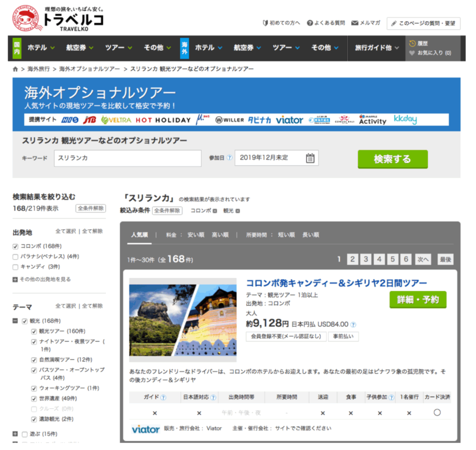Click the よくある質問 question icon

pyautogui.click(x=310, y=23)
